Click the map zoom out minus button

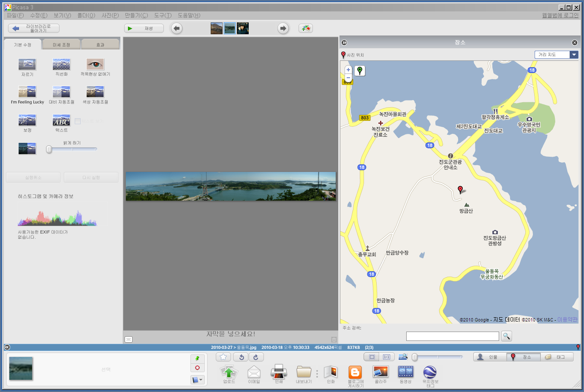click(348, 78)
